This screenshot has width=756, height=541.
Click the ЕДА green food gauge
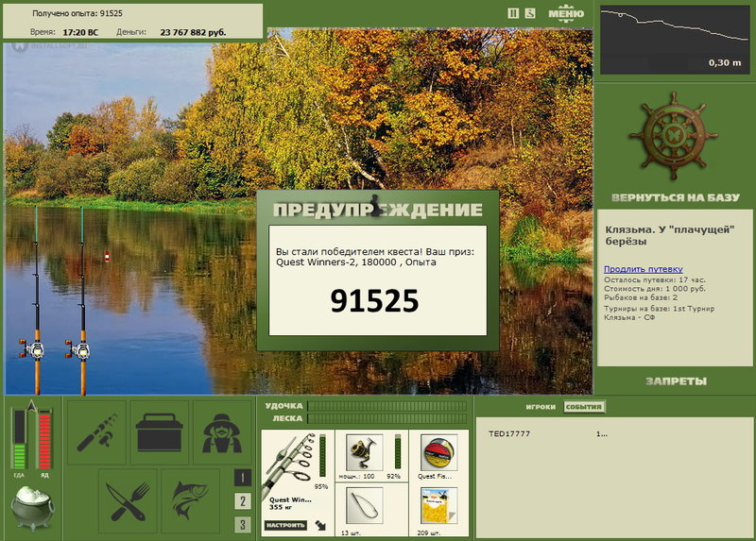tap(19, 439)
